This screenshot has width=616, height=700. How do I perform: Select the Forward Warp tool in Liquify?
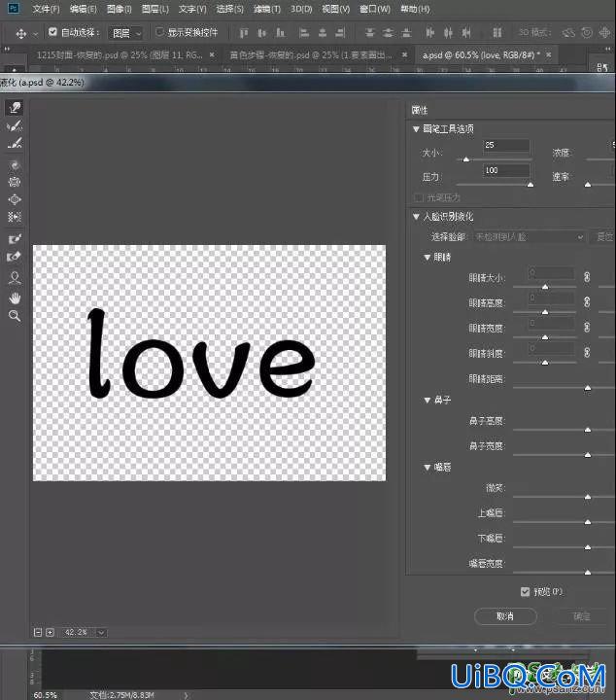[15, 108]
